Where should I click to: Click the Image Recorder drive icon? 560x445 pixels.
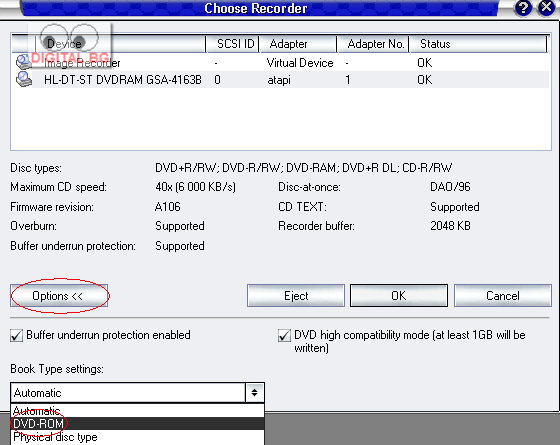[x=24, y=62]
